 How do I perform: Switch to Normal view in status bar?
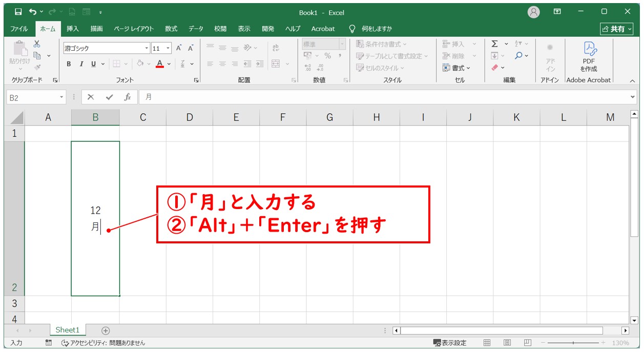tap(487, 343)
